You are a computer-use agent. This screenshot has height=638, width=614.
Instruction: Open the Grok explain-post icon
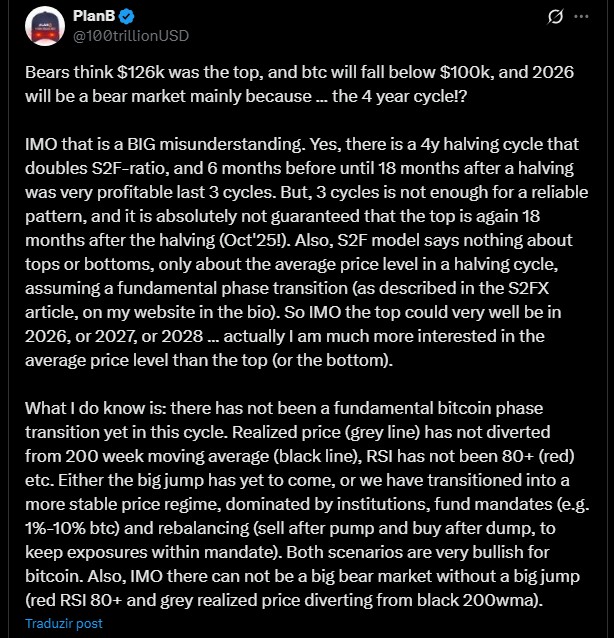pyautogui.click(x=556, y=17)
